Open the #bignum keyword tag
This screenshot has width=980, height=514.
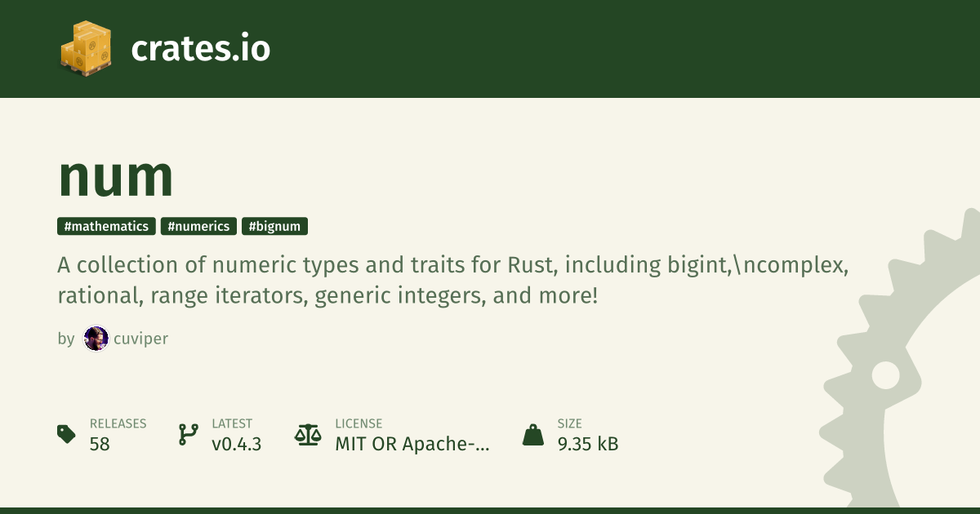click(x=274, y=227)
